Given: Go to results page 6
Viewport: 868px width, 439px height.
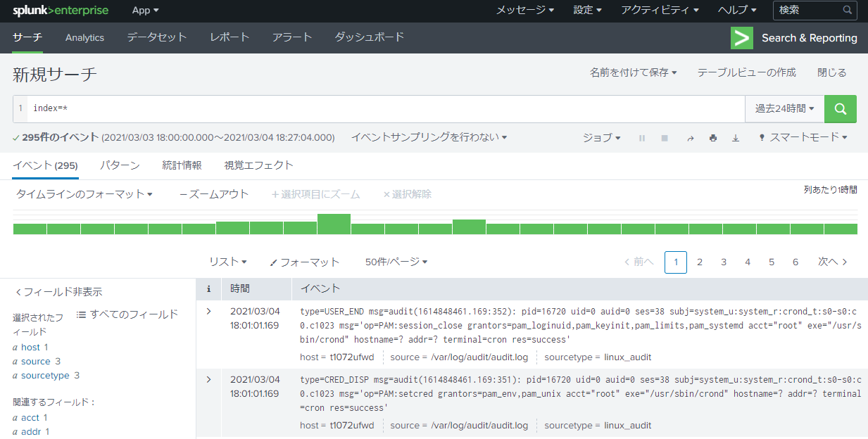Looking at the screenshot, I should pyautogui.click(x=795, y=262).
